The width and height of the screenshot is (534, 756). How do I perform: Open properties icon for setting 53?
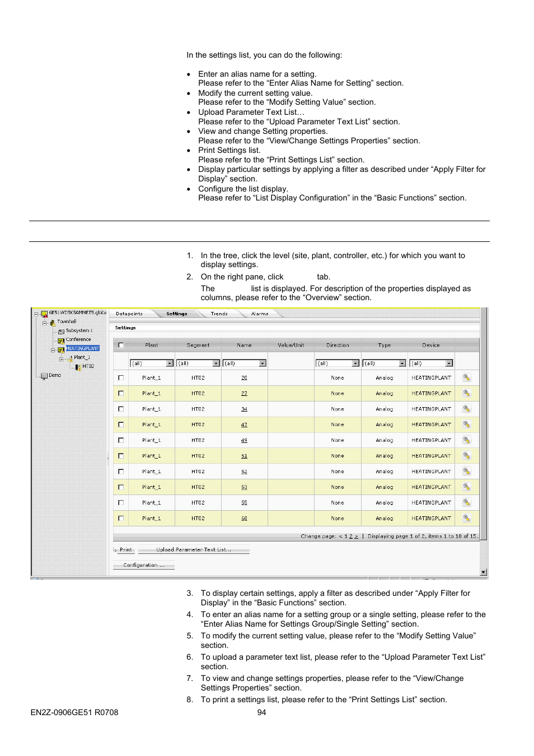(x=466, y=487)
